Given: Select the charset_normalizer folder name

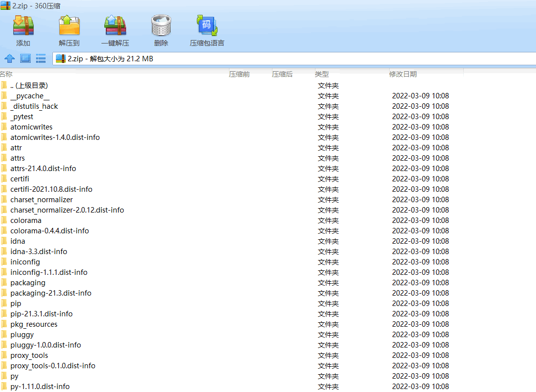Looking at the screenshot, I should [x=42, y=200].
